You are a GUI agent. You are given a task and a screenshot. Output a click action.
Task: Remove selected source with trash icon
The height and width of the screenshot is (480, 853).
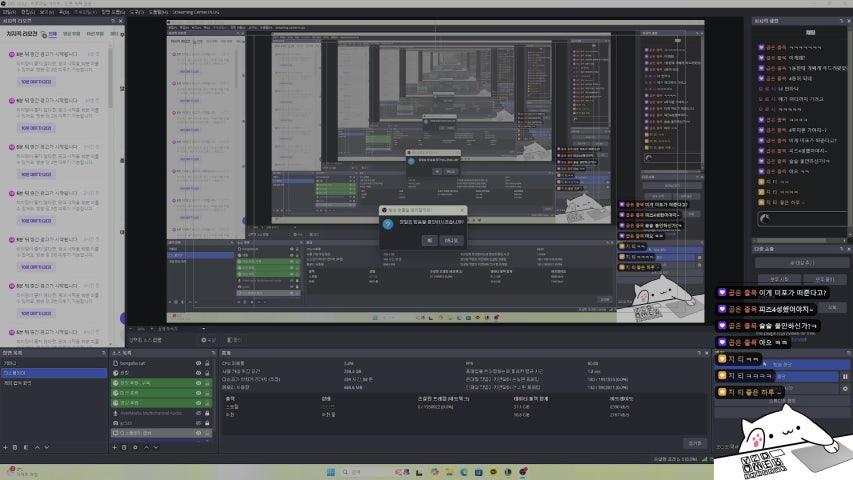coord(125,447)
